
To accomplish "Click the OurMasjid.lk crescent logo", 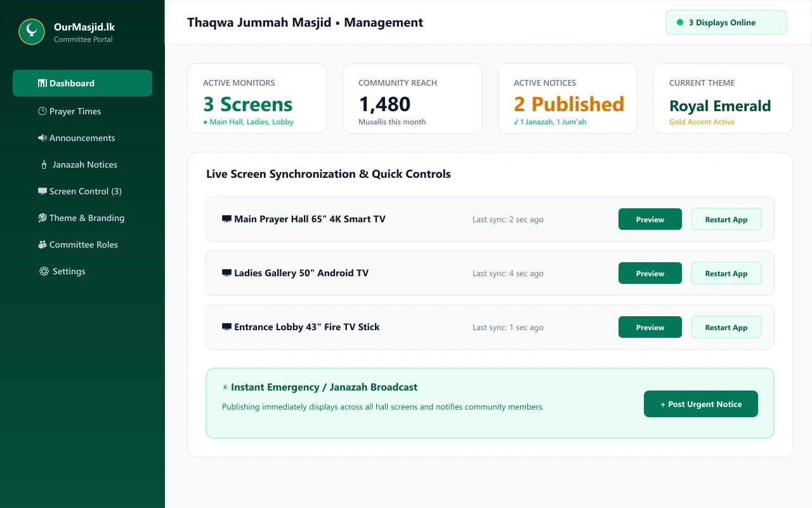I will 32,32.
